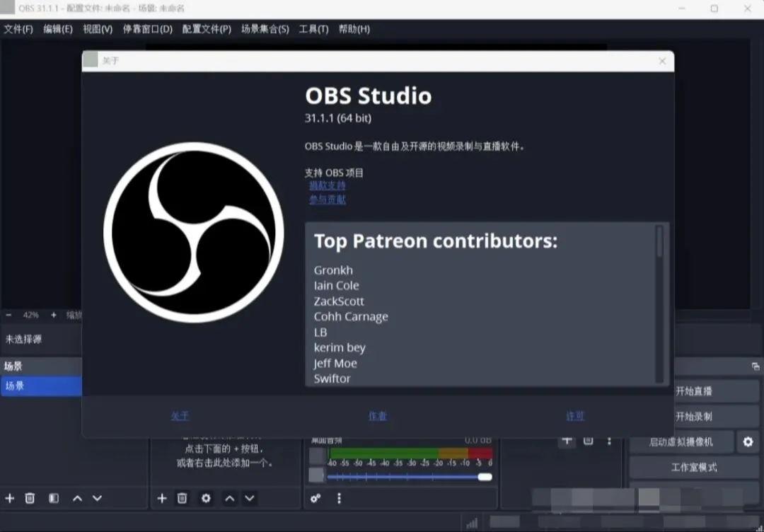Click 开始录制 to start recording
The width and height of the screenshot is (764, 532).
717,417
